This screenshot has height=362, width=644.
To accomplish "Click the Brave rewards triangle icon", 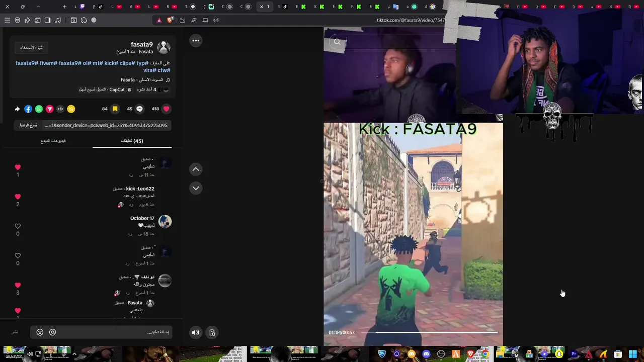I will point(159,20).
